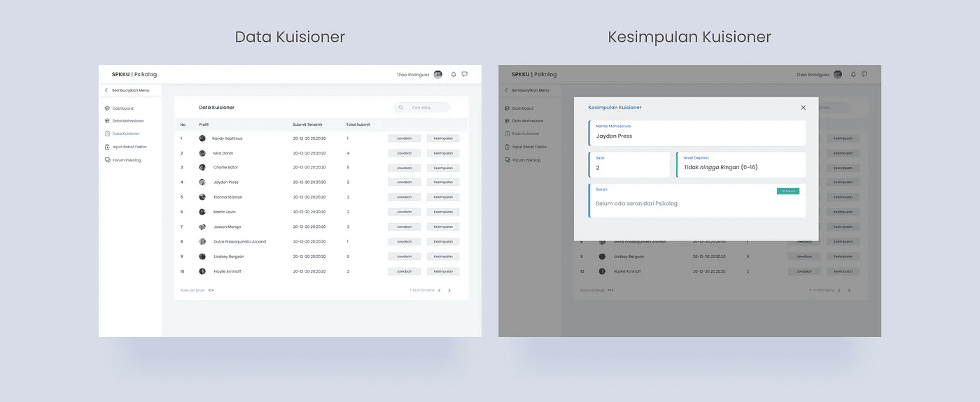Viewport: 980px width, 402px height.
Task: Open Jawaban for Jaydon Press
Action: (x=405, y=182)
